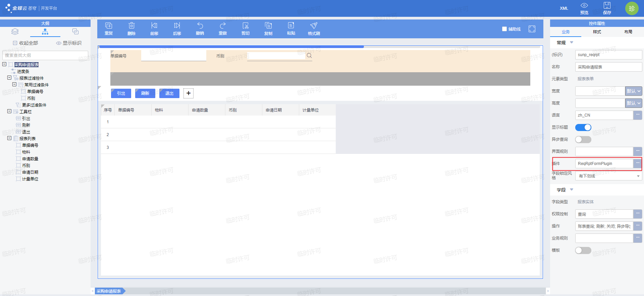Click the 采购申请报表 breadcrumb tab
Screen dimensions: 644x296
click(x=110, y=291)
